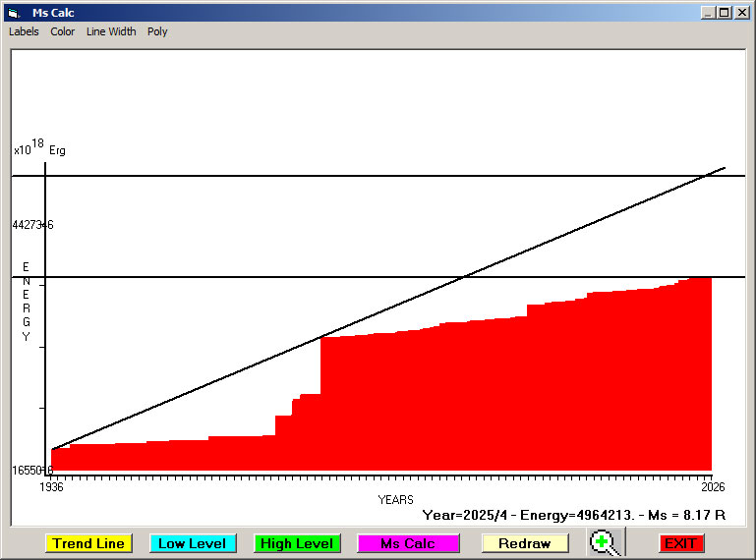The width and height of the screenshot is (756, 560).
Task: Click the Ms Calc title bar app icon
Action: coord(14,13)
